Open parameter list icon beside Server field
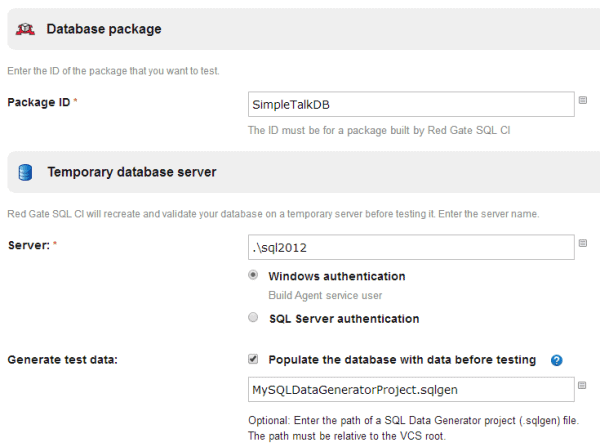 click(x=583, y=243)
